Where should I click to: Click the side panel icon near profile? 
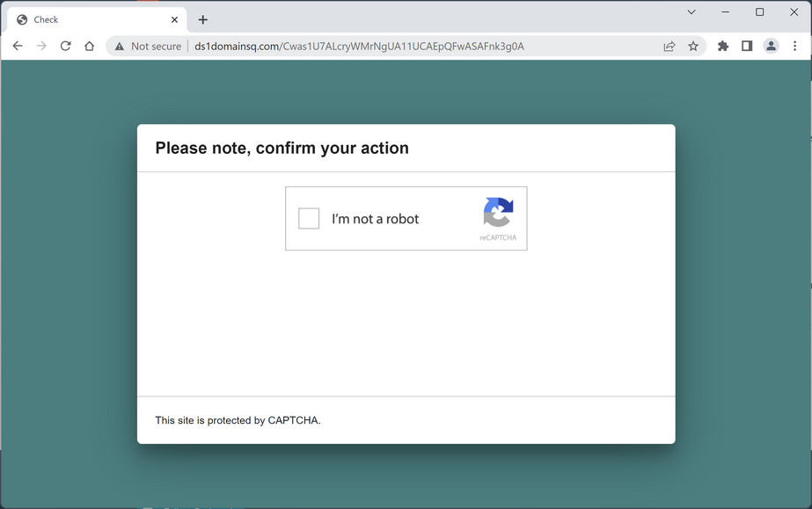point(746,46)
